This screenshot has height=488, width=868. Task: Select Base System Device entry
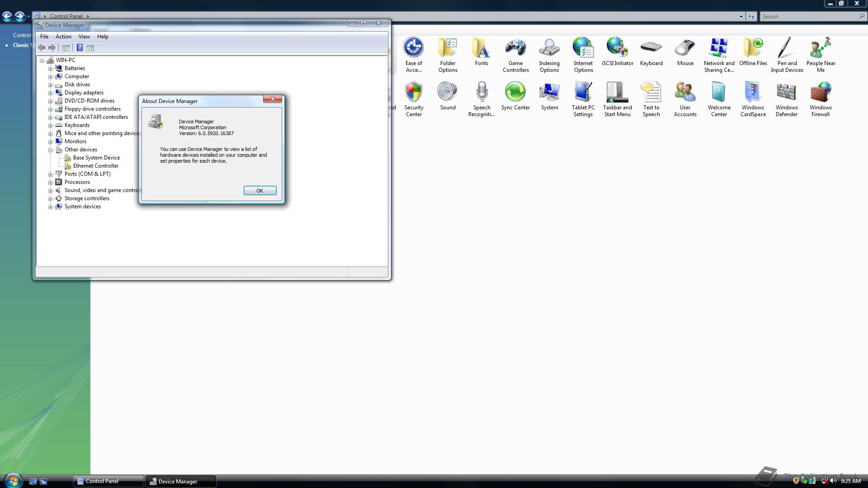click(x=96, y=158)
